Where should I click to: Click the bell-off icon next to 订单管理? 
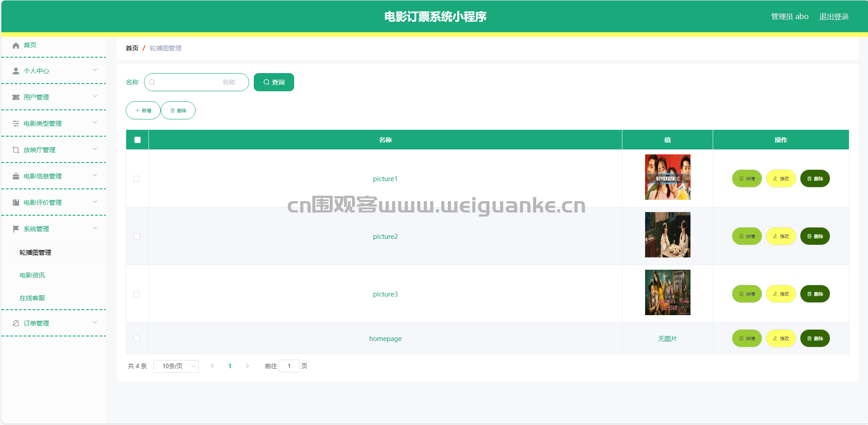tap(16, 323)
